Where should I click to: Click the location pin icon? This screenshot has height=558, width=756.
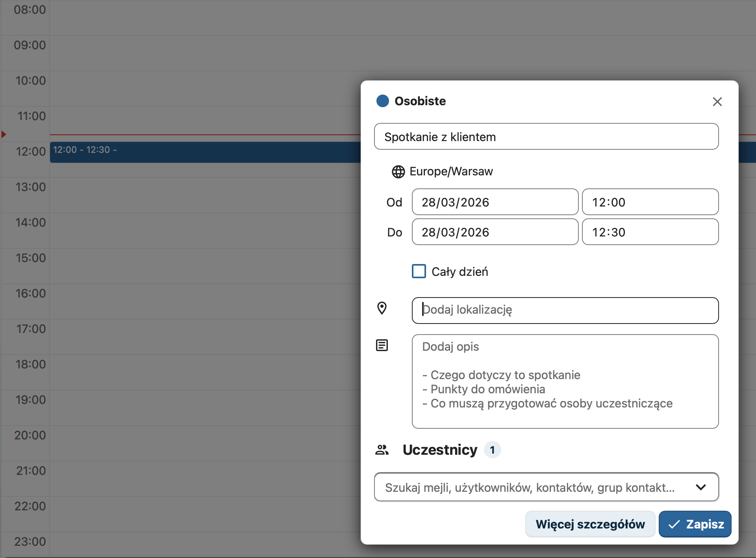tap(382, 308)
